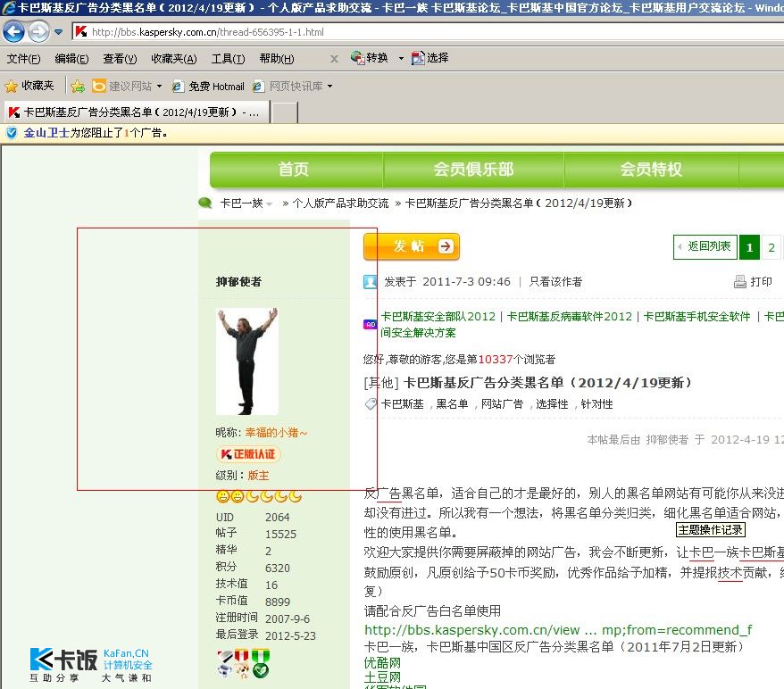Expand the 建议网站 dropdown arrow
Viewport: 784px width, 689px height.
pos(160,86)
